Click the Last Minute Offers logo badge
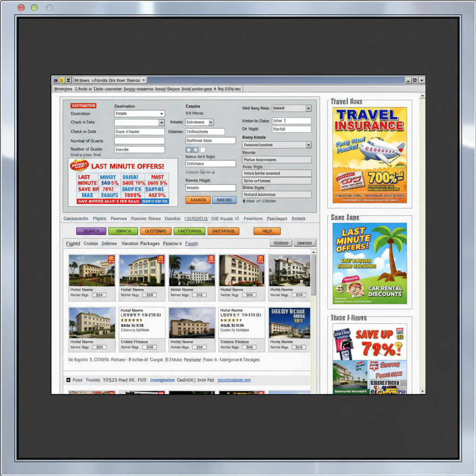Viewport: 476px width, 476px height. 79,165
